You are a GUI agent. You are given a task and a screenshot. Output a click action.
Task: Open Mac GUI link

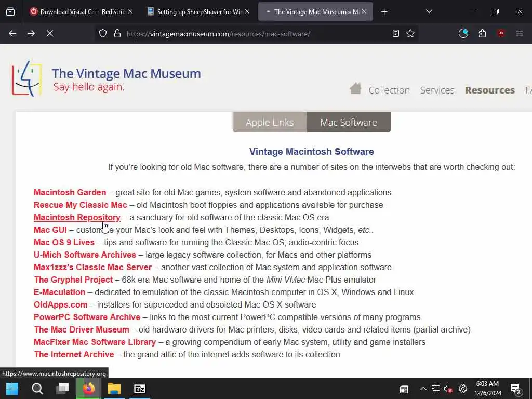coord(50,230)
